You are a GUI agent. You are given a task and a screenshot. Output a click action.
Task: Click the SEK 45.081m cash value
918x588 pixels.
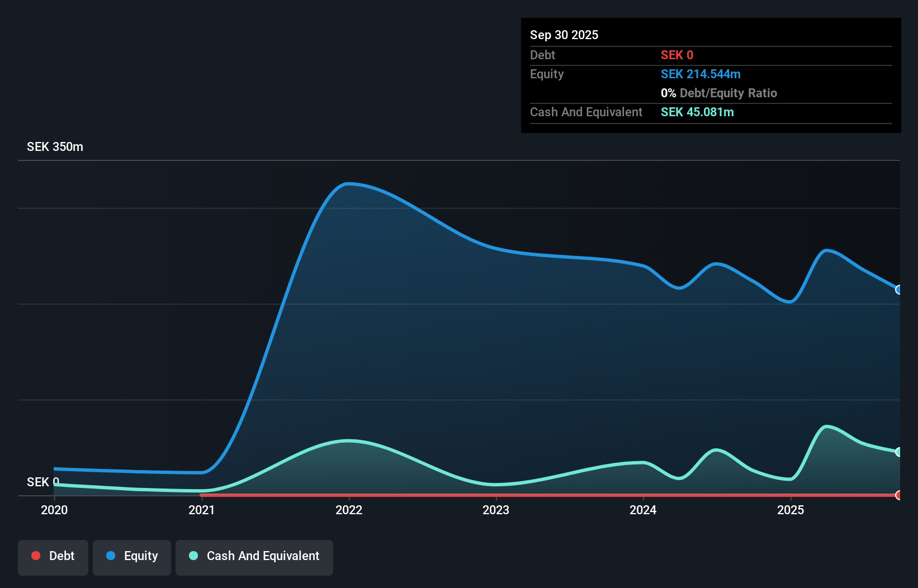697,112
